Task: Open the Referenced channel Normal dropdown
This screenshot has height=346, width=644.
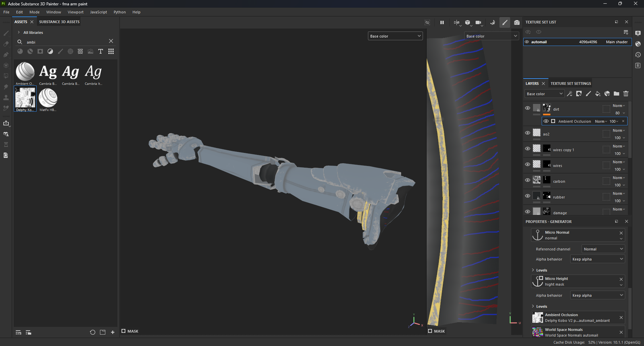Action: click(603, 249)
